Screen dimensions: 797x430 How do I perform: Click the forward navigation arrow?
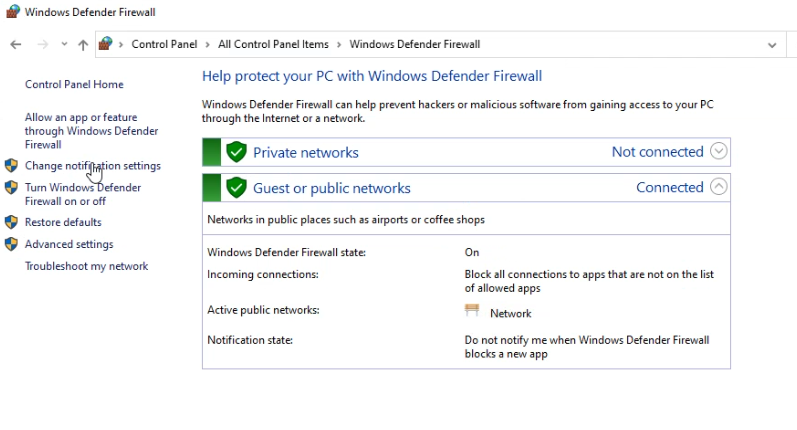click(x=43, y=45)
